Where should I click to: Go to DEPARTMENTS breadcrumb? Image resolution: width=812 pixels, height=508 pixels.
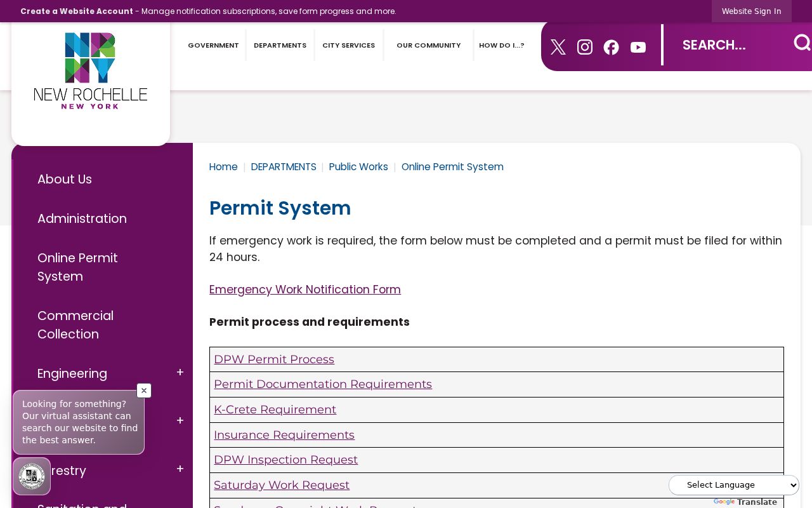[284, 167]
